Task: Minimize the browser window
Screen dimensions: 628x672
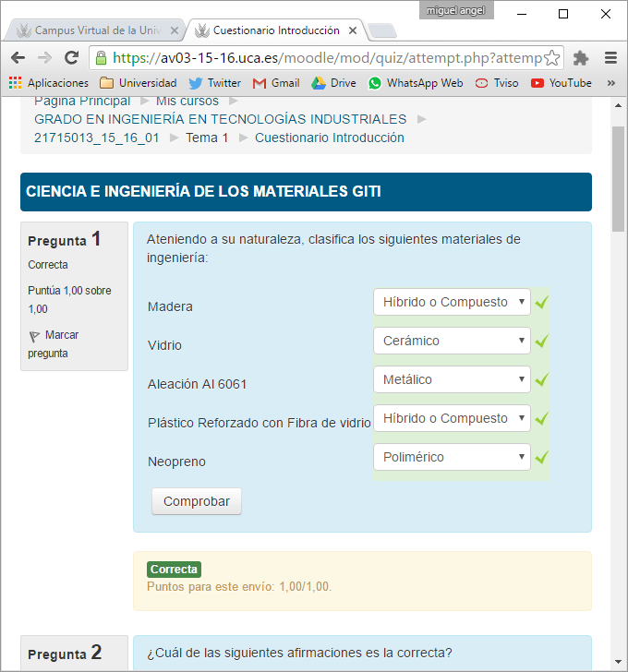Action: coord(521,14)
